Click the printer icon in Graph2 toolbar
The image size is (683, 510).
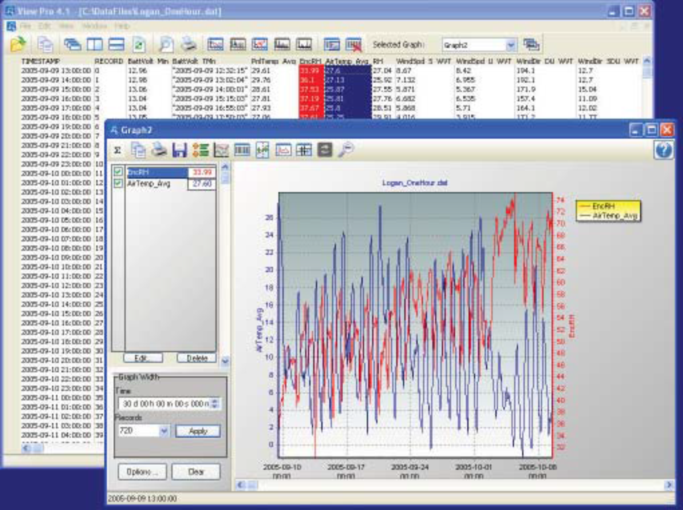pyautogui.click(x=158, y=150)
